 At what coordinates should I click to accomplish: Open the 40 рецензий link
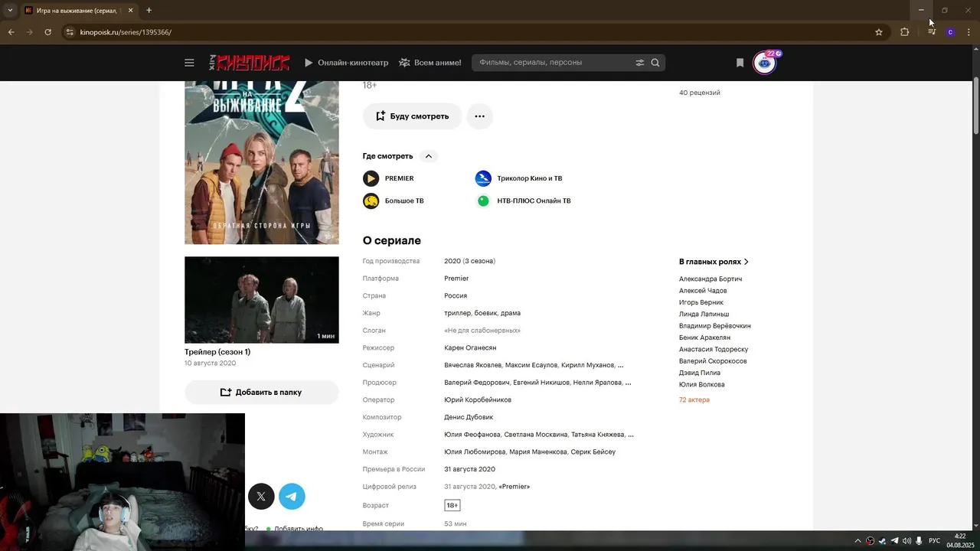[699, 93]
